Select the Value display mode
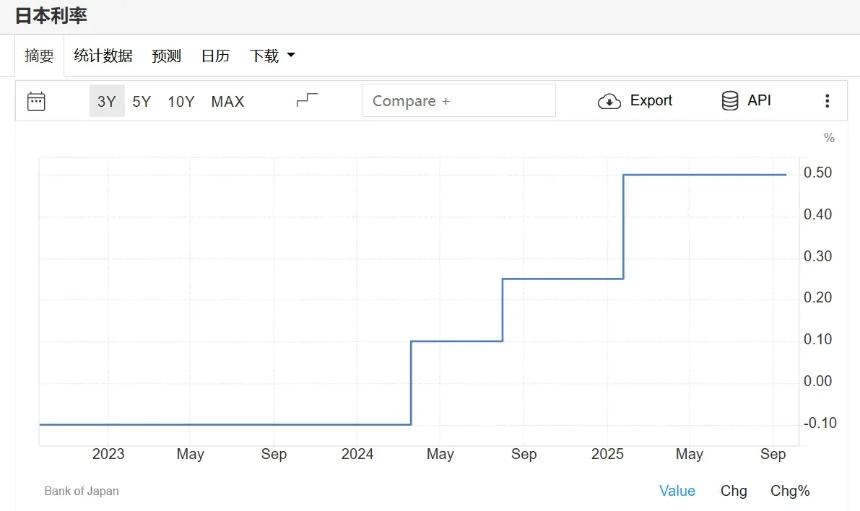Viewport: 860px width, 511px height. click(677, 490)
